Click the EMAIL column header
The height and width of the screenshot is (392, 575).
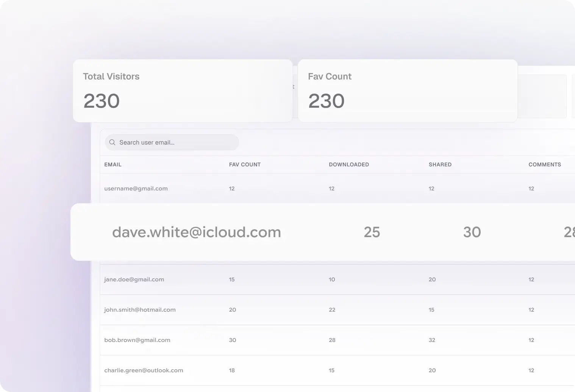[x=113, y=164]
